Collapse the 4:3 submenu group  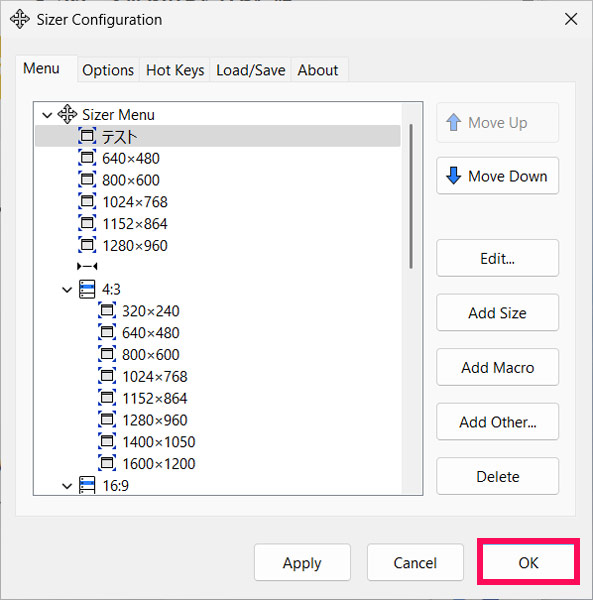pyautogui.click(x=67, y=290)
